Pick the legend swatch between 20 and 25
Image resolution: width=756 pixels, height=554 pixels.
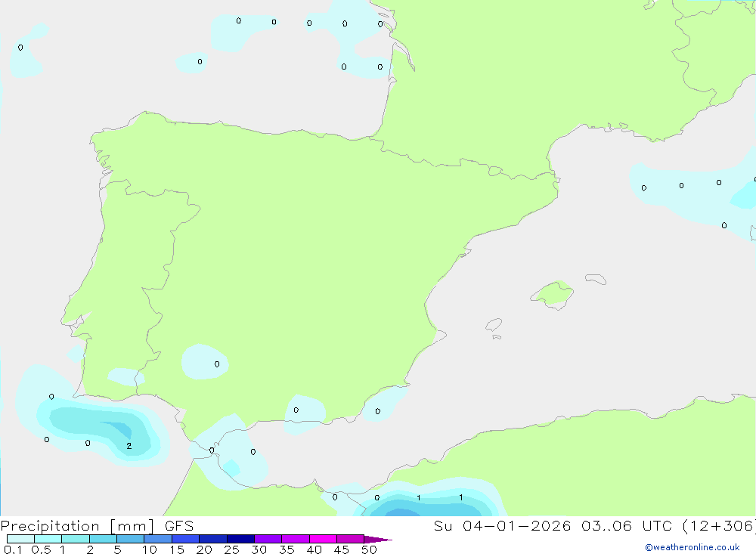click(x=213, y=539)
